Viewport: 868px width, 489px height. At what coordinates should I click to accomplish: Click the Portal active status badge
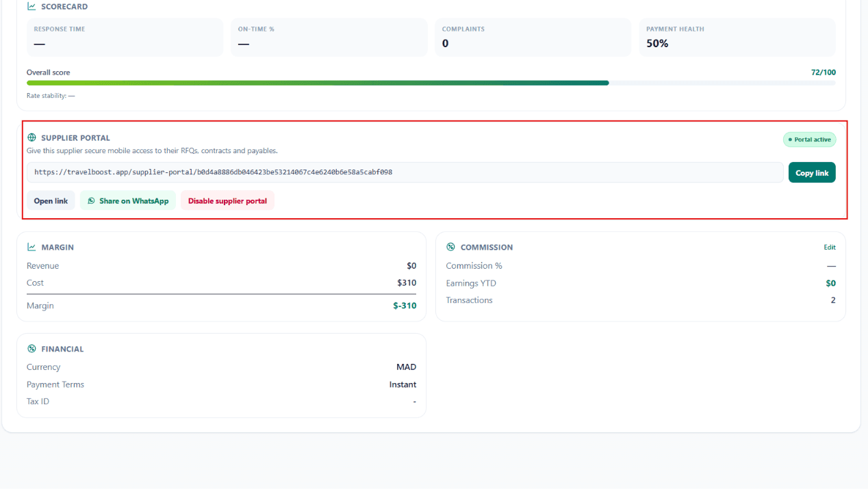tap(810, 140)
